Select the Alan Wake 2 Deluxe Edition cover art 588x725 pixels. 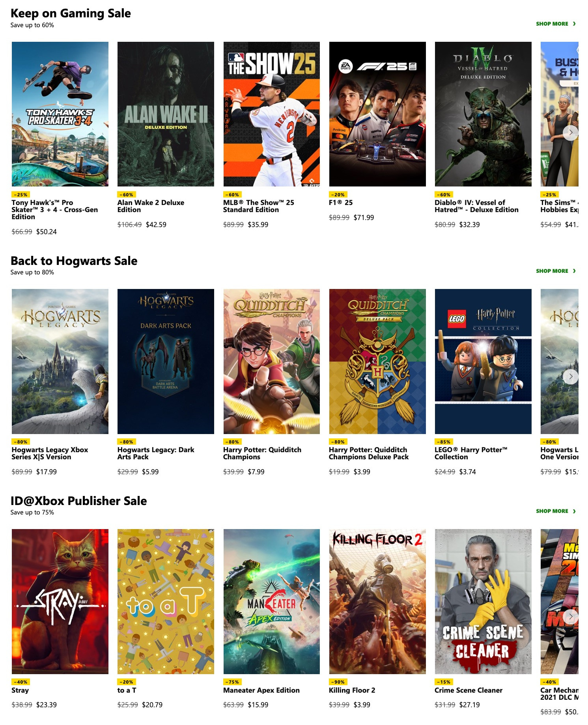click(x=166, y=114)
